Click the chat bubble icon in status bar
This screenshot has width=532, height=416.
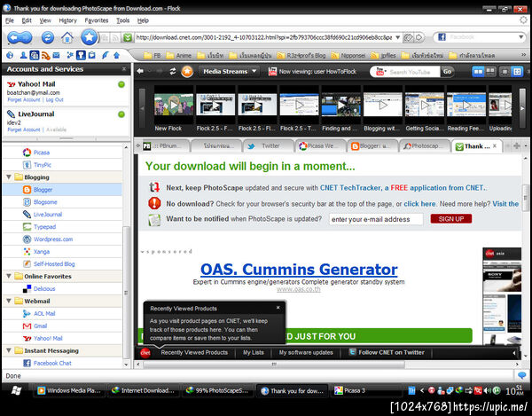point(522,375)
